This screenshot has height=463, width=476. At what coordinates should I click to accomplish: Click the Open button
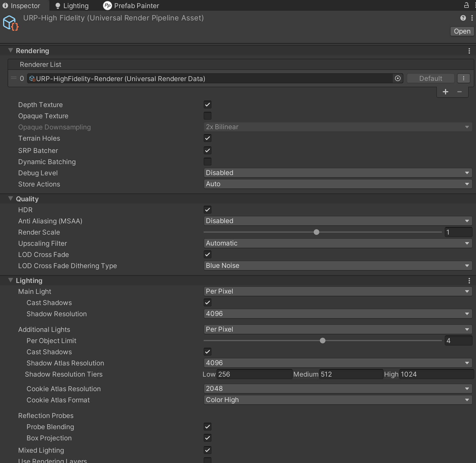coord(462,31)
